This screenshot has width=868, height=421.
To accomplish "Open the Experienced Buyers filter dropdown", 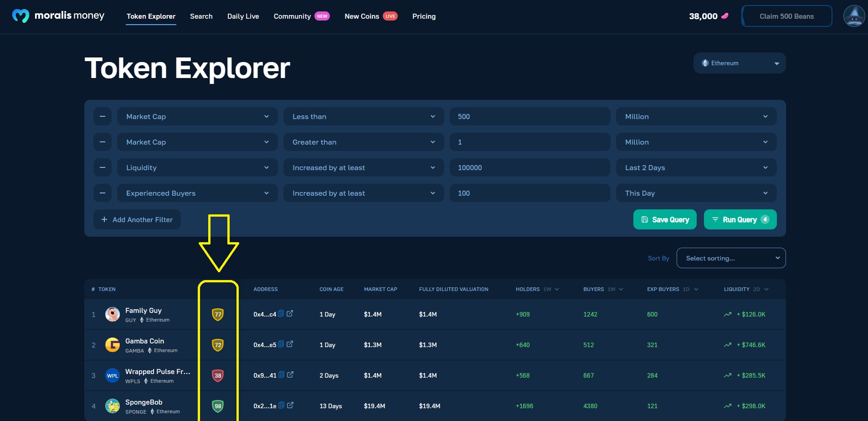I will 197,193.
